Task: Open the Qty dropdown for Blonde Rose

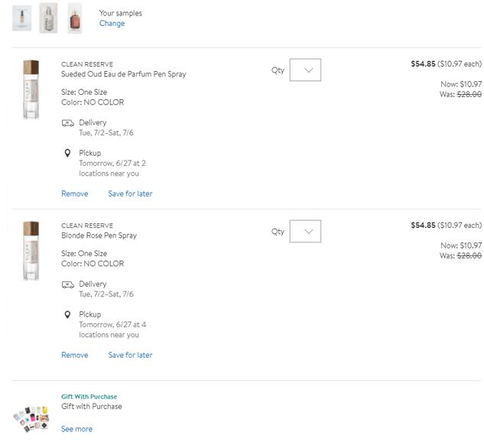Action: [305, 232]
